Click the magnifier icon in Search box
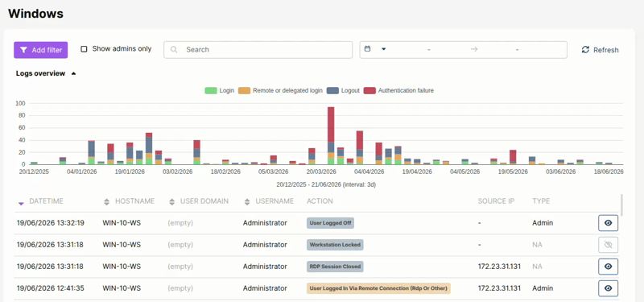This screenshot has width=644, height=302. (174, 50)
